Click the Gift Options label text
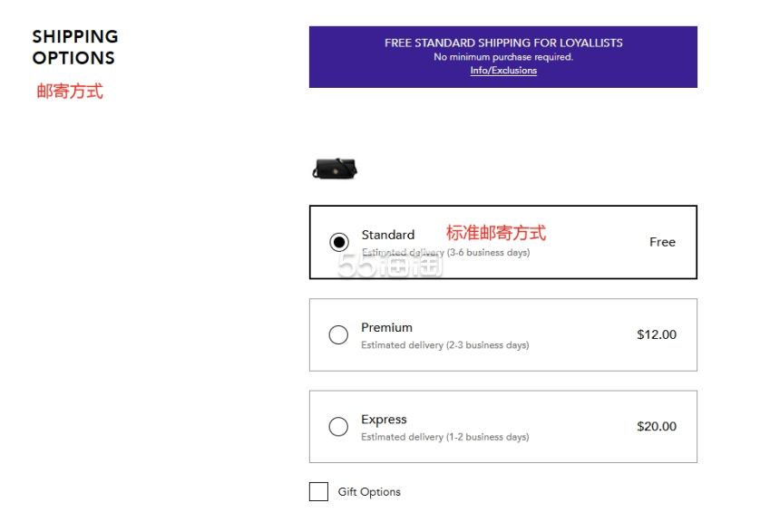This screenshot has height=532, width=780. tap(369, 492)
